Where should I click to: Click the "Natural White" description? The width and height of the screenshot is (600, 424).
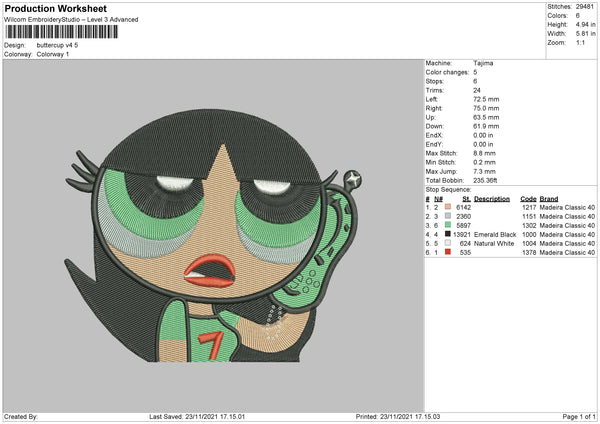[x=494, y=243]
